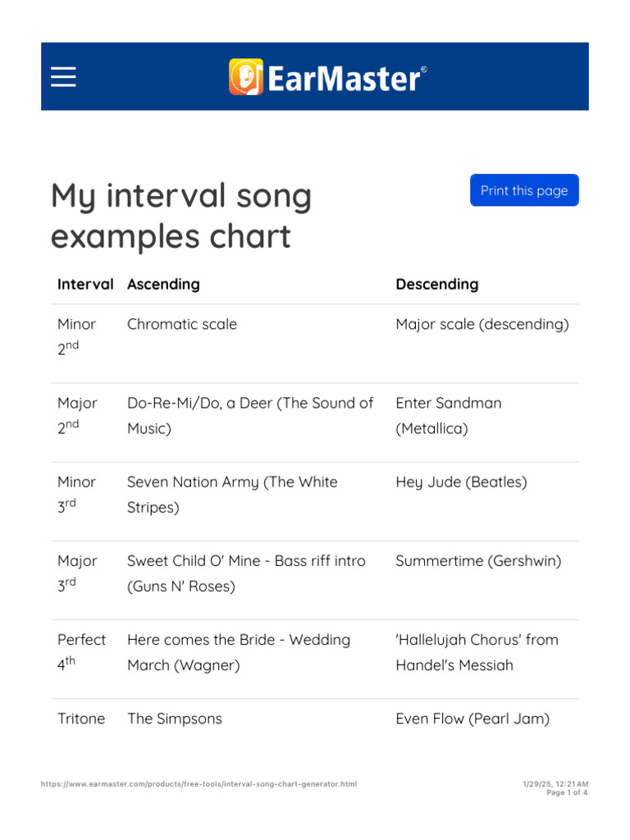This screenshot has width=630, height=840.
Task: Select the Tritone interval row label
Action: (81, 719)
